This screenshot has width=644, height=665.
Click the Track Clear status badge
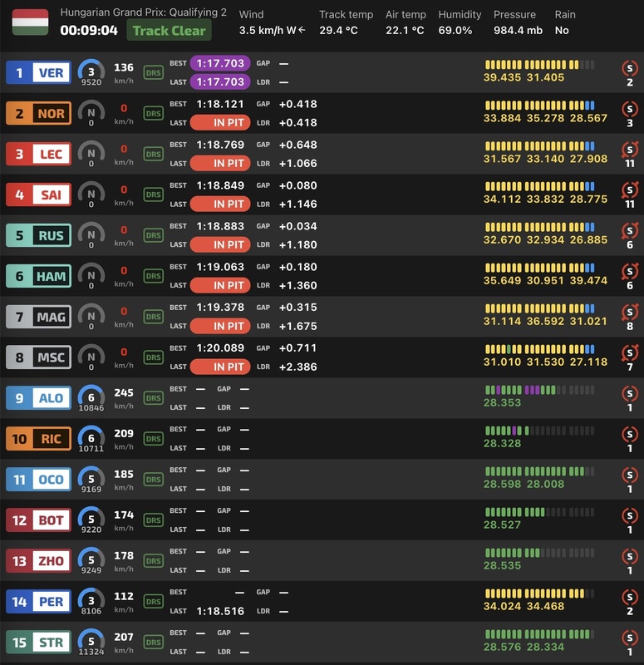169,31
